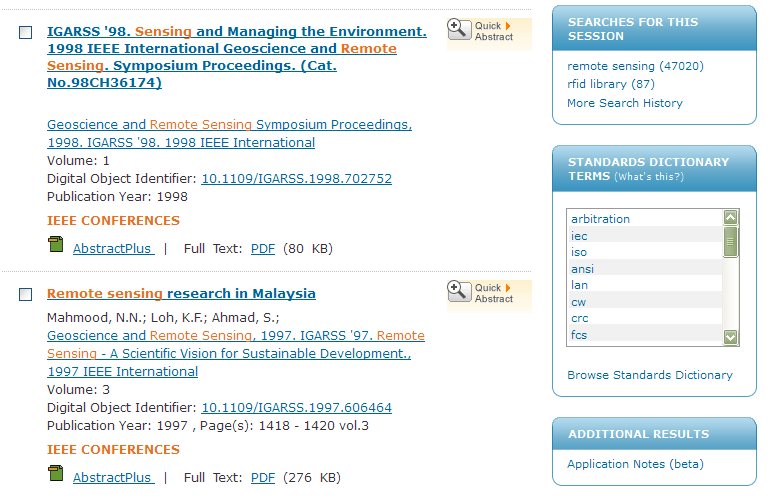Open More Search History
The image size is (774, 498).
(625, 103)
